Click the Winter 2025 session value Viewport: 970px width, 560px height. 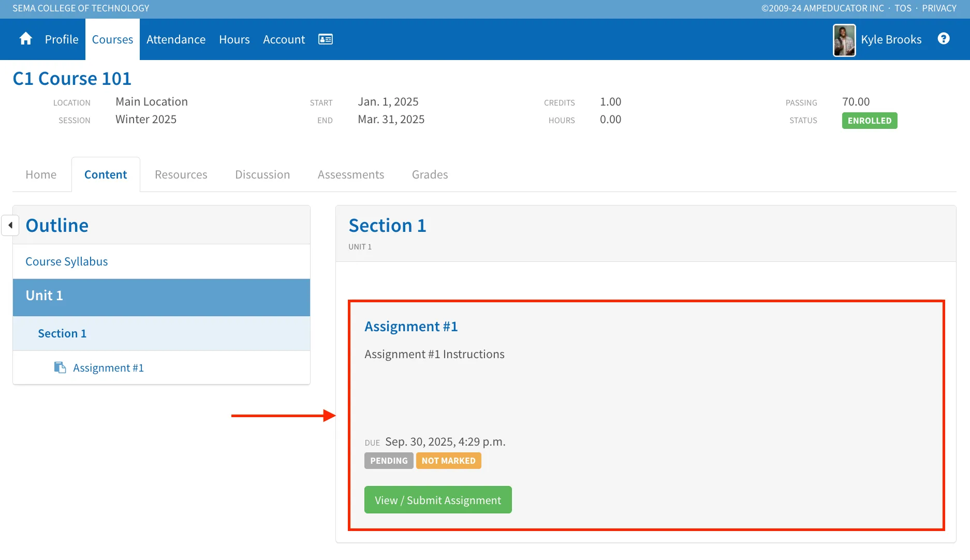pyautogui.click(x=146, y=120)
